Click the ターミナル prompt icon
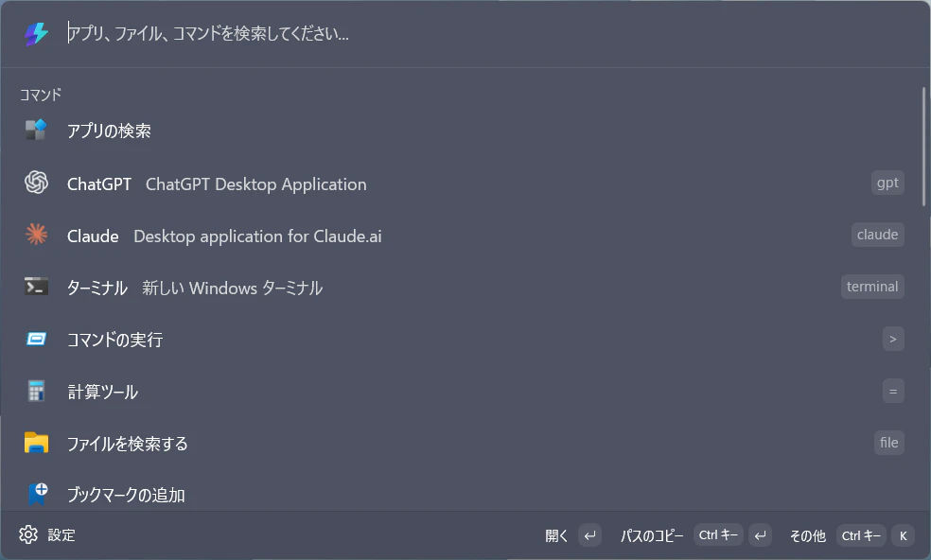This screenshot has height=560, width=931. pos(36,287)
